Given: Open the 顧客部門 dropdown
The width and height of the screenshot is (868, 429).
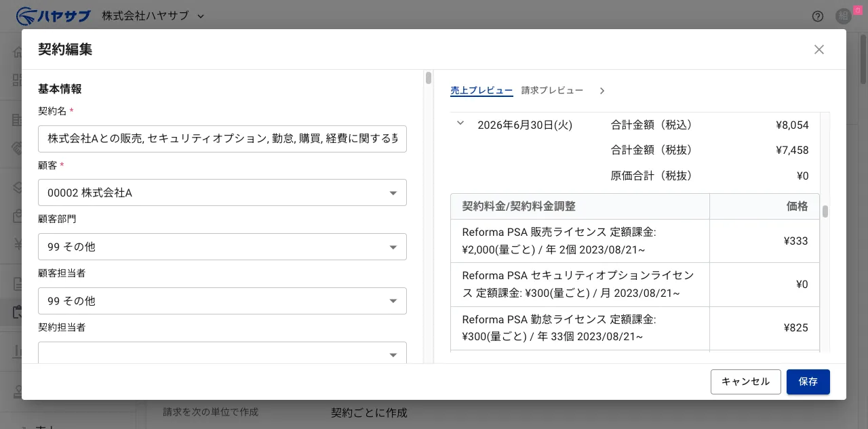Looking at the screenshot, I should [222, 247].
